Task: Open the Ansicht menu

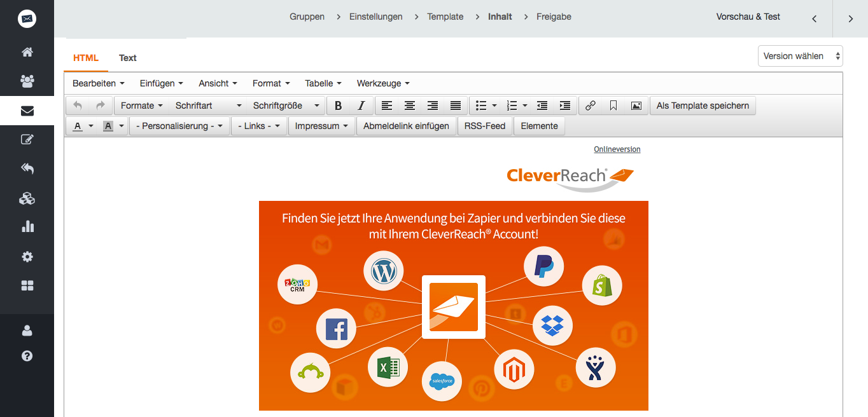Action: point(218,83)
